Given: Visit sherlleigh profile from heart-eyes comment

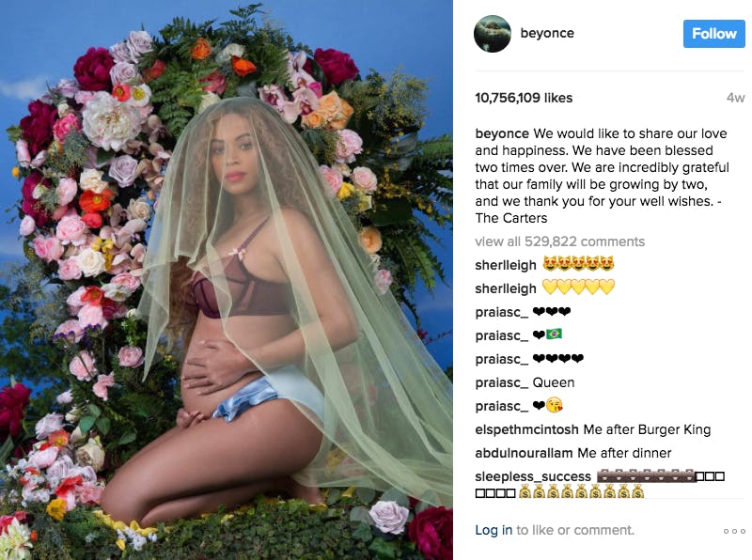Looking at the screenshot, I should coord(506,265).
